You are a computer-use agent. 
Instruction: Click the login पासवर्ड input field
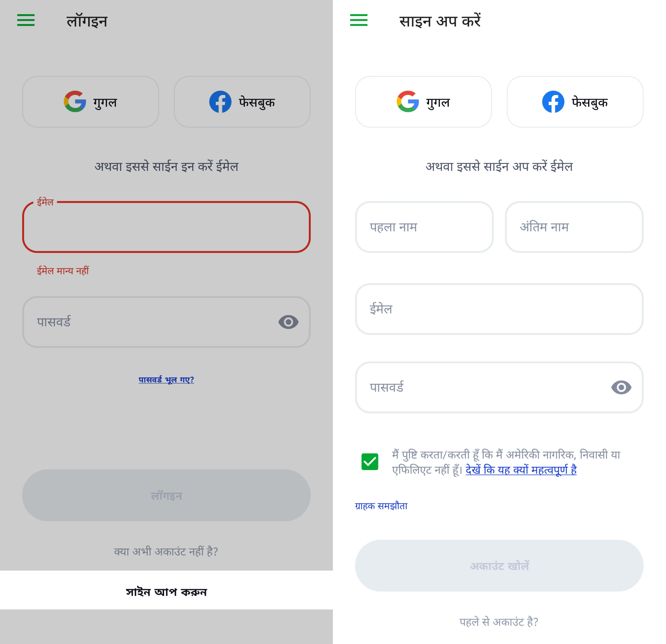coord(166,322)
